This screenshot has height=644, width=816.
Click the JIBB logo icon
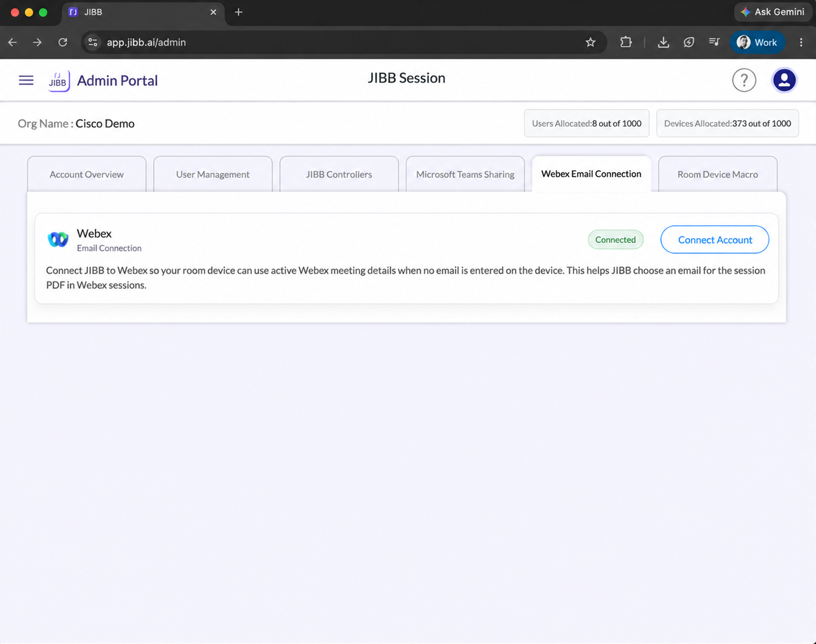point(59,81)
